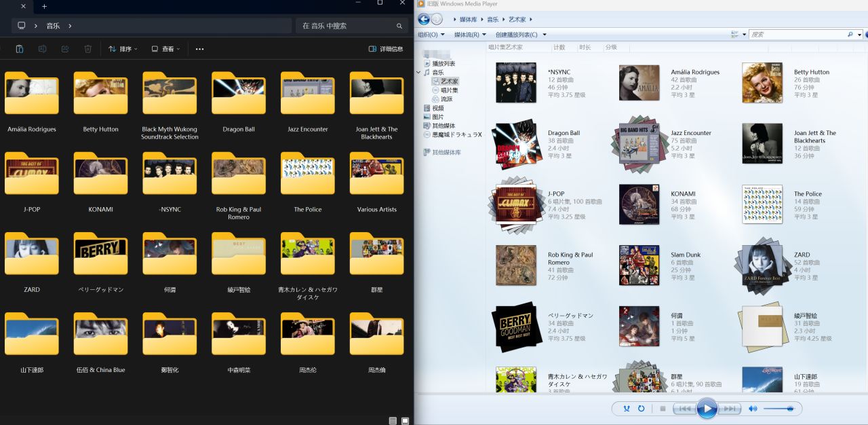Select 音乐 in the Media Player breadcrumb
This screenshot has width=868, height=425.
(x=492, y=20)
